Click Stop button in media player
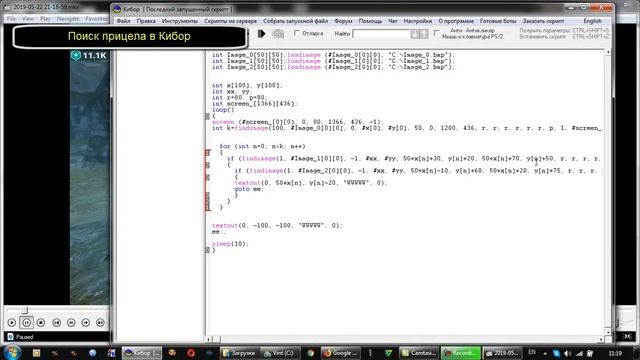The height and width of the screenshot is (360, 640). pos(41,322)
